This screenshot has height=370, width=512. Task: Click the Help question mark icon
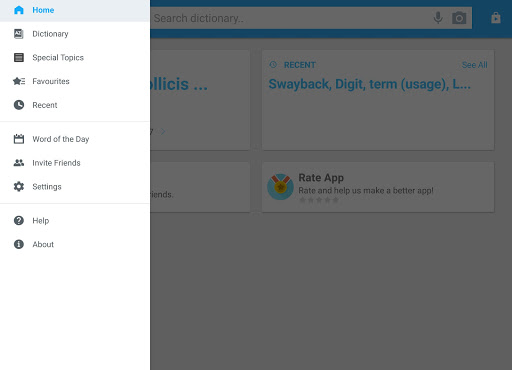[x=19, y=220]
